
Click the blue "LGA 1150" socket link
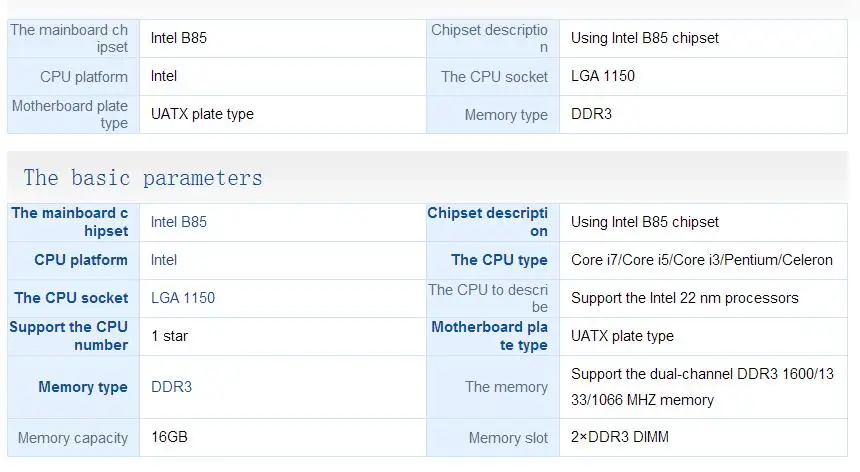pos(183,298)
